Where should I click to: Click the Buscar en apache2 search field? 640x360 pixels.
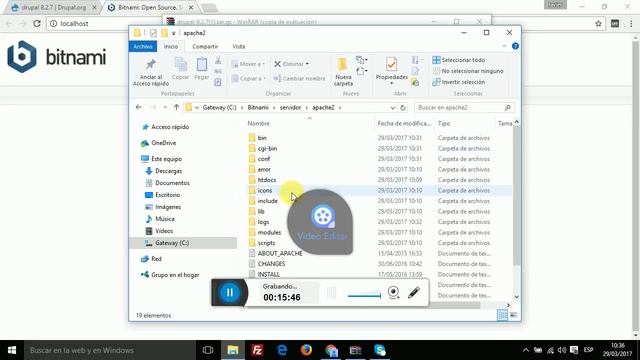point(464,107)
